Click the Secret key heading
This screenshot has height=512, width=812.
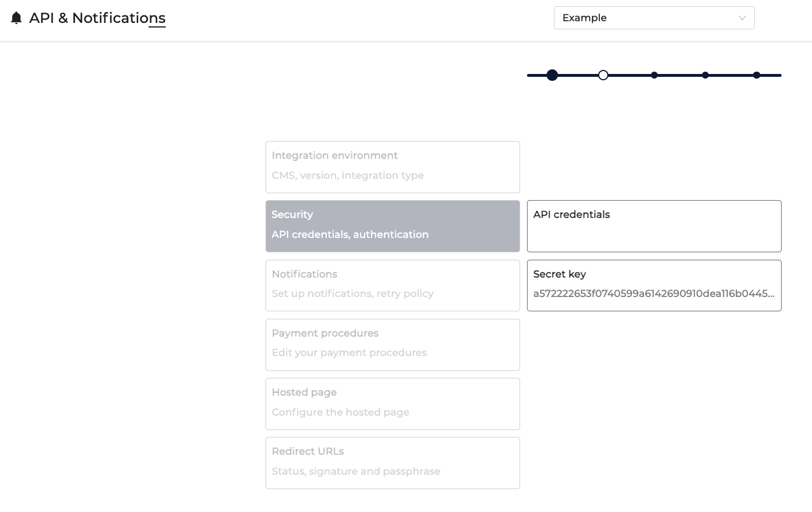coord(560,274)
